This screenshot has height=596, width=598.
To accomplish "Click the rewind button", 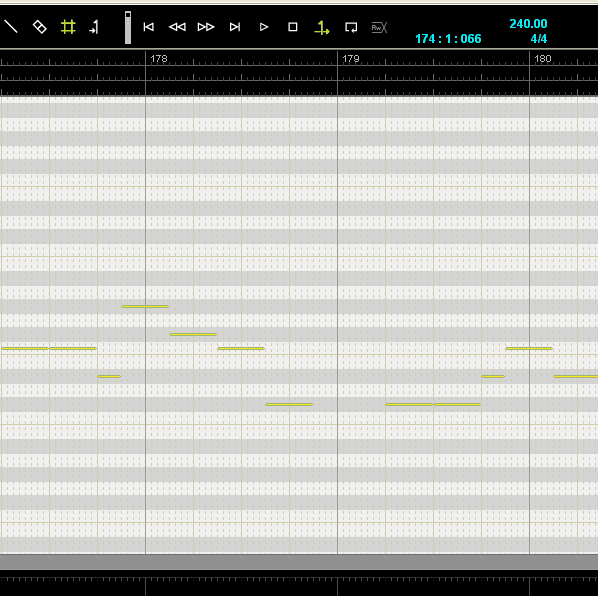I will (177, 27).
